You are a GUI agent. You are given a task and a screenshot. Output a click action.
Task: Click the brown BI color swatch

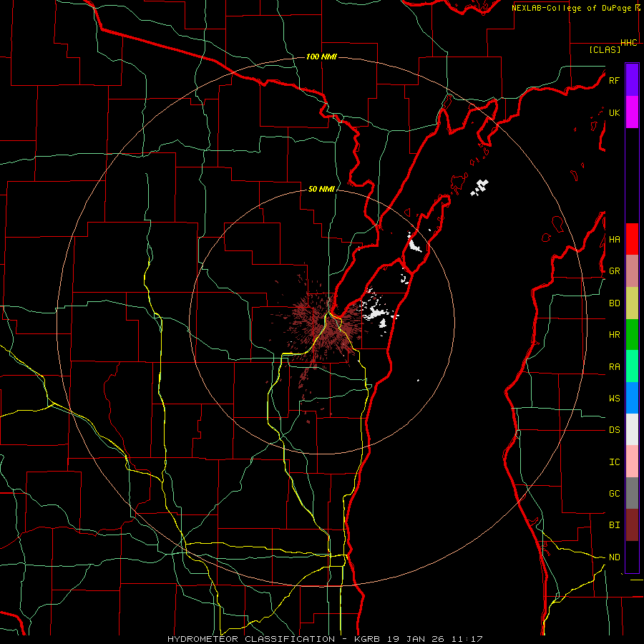[632, 525]
